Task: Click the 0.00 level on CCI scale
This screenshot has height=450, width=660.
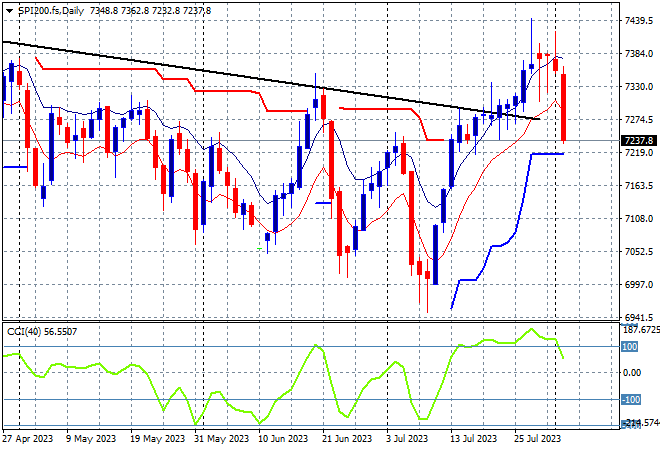Action: pyautogui.click(x=632, y=373)
